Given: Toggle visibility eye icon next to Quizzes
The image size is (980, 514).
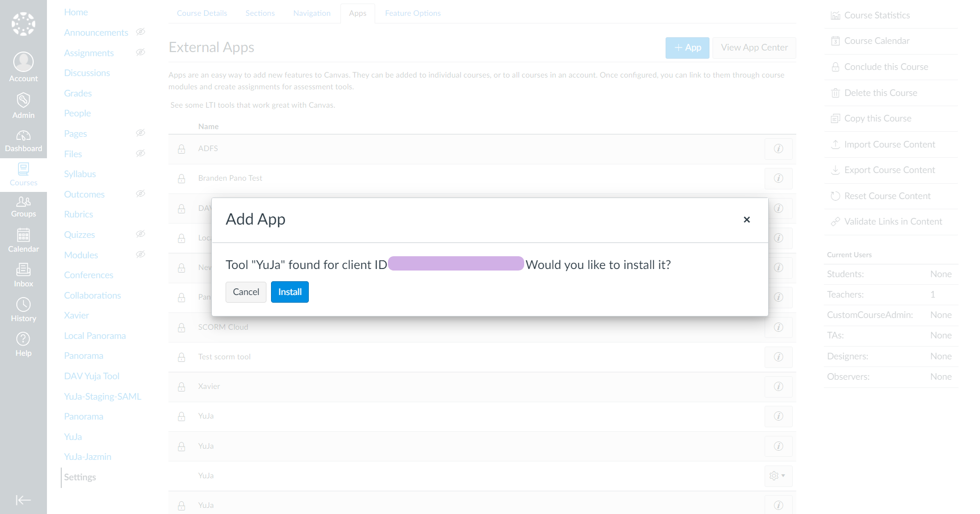Looking at the screenshot, I should pos(140,234).
